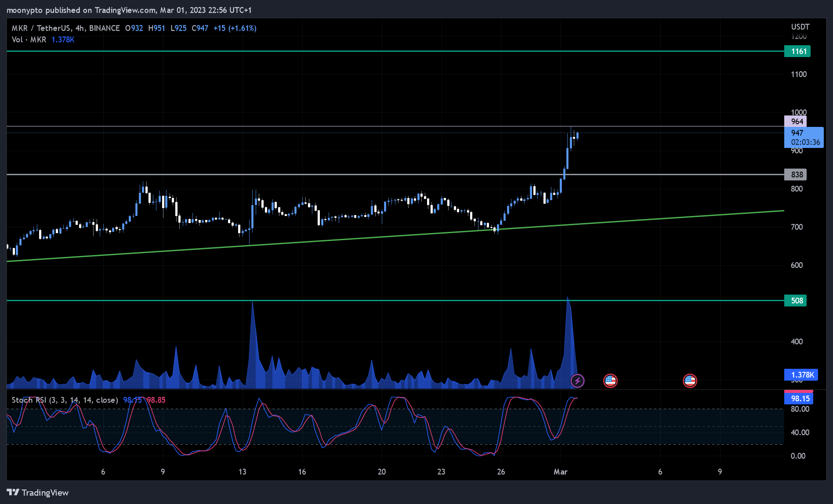Click the Stoch RSI (3, 3, 14, 14, close) legend

tap(65, 400)
